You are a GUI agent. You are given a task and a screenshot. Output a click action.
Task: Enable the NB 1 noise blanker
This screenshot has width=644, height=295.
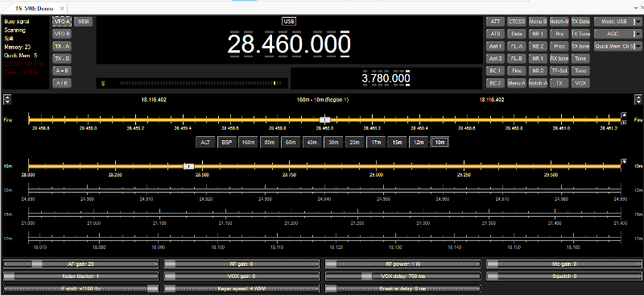(x=538, y=34)
